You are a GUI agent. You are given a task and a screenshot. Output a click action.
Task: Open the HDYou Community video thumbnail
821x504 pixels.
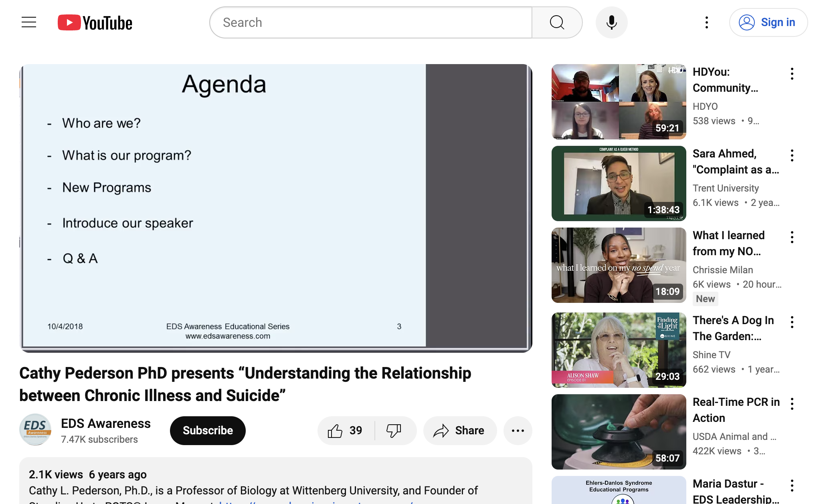tap(619, 102)
